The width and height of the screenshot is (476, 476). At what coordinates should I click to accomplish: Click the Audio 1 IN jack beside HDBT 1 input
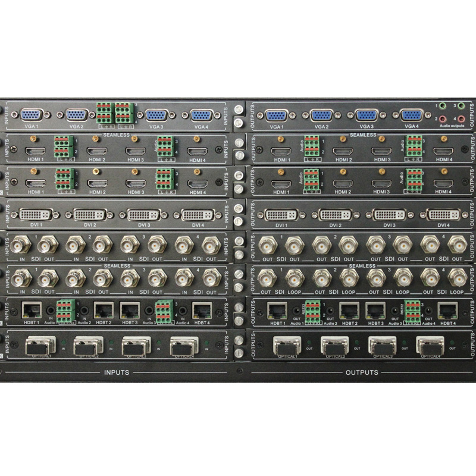click(51, 310)
